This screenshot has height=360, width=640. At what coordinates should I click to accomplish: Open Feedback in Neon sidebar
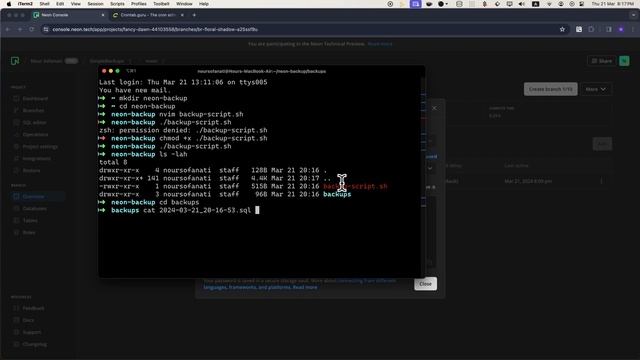tap(33, 308)
